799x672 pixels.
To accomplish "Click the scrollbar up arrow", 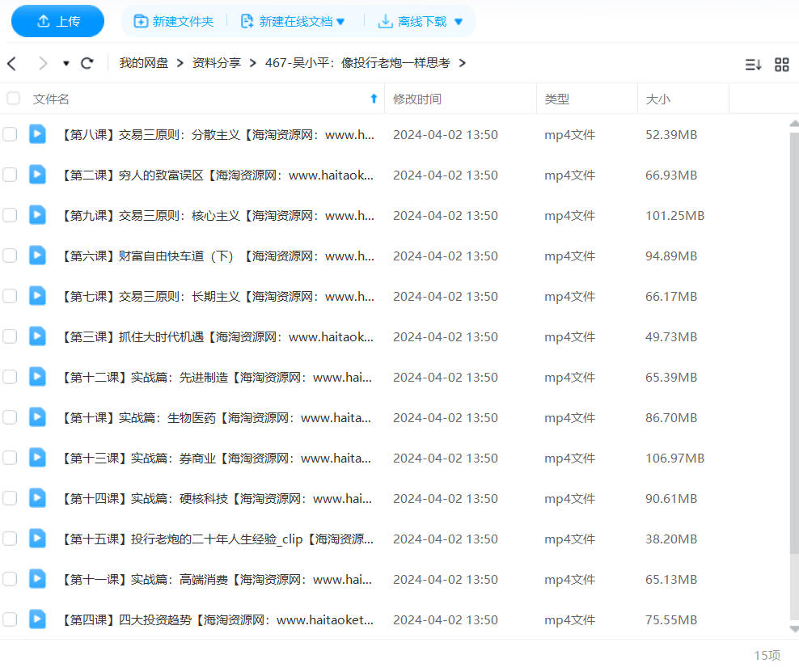I will pos(794,123).
